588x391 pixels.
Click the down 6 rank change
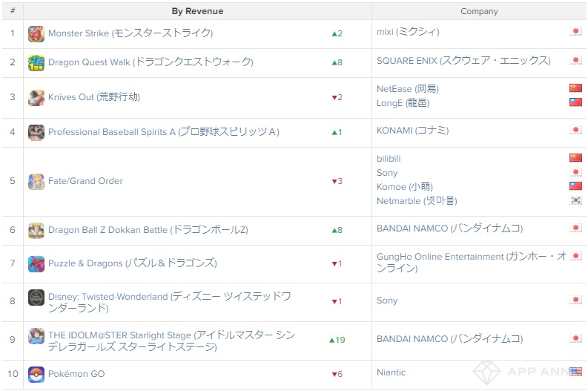point(337,374)
